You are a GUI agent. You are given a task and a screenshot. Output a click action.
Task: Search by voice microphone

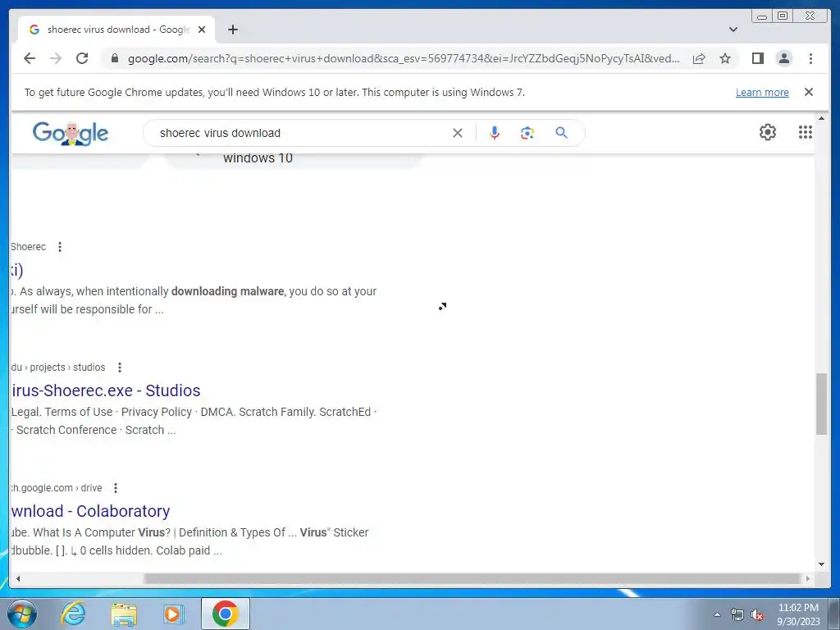pyautogui.click(x=495, y=133)
